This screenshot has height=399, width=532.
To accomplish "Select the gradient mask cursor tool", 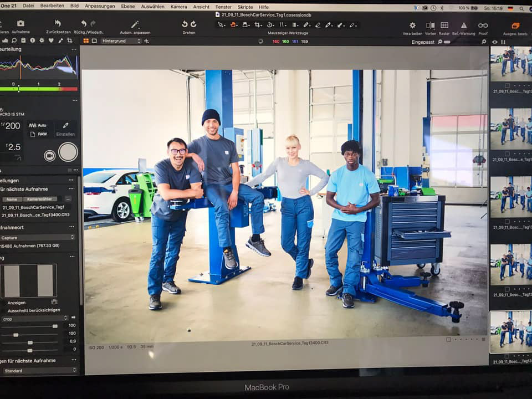I will click(x=295, y=25).
